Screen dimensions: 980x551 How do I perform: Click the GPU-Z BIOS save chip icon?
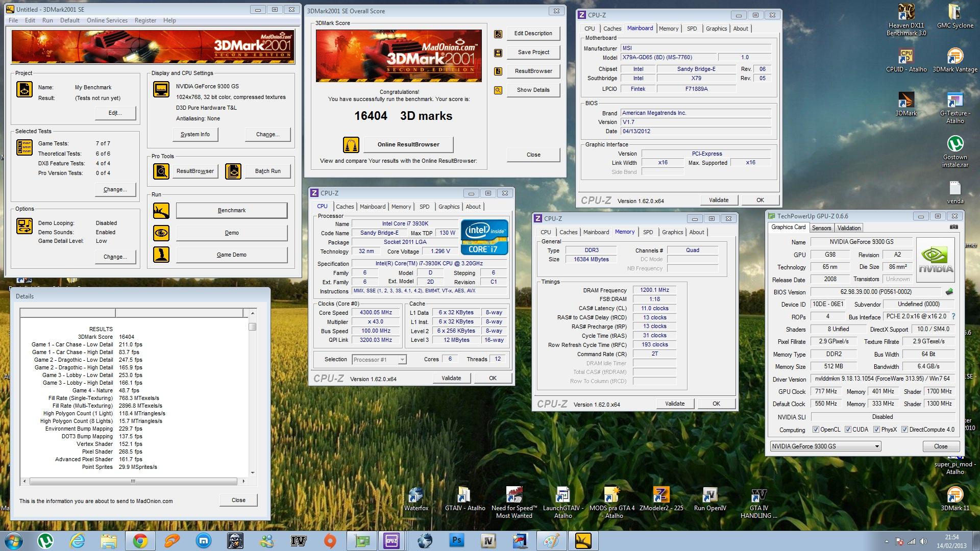coord(949,292)
